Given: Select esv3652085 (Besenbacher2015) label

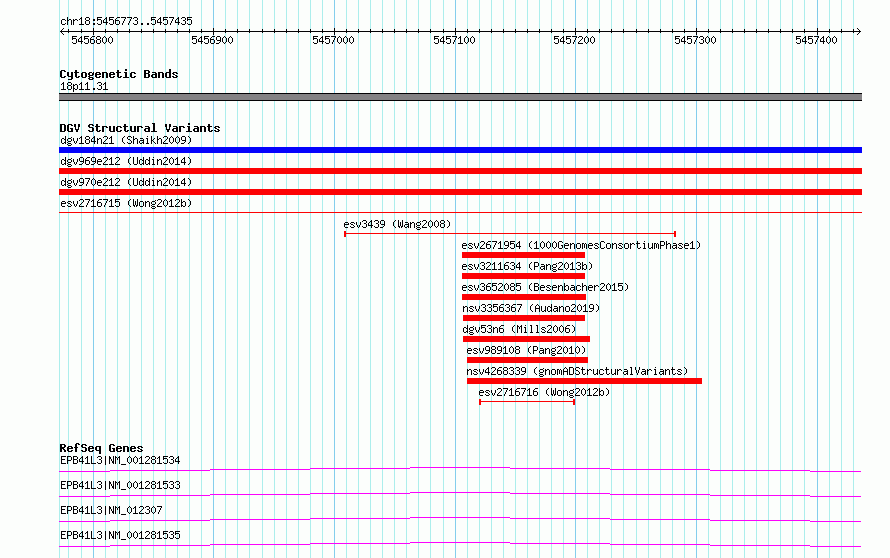Looking at the screenshot, I should coord(545,287).
